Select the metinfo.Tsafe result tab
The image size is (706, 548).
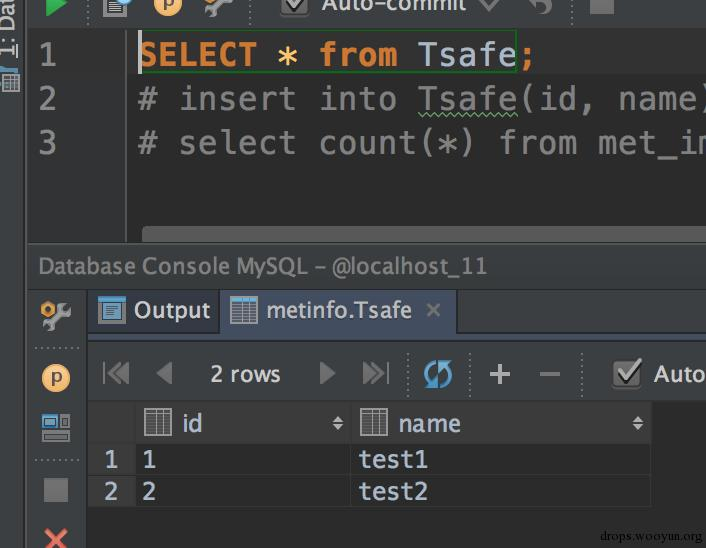pos(321,310)
